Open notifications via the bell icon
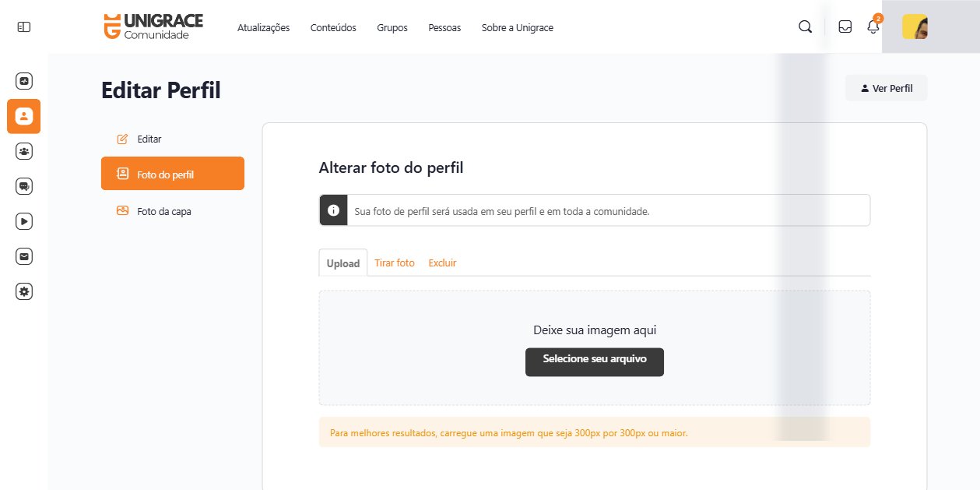Viewport: 980px width, 490px height. pyautogui.click(x=873, y=26)
